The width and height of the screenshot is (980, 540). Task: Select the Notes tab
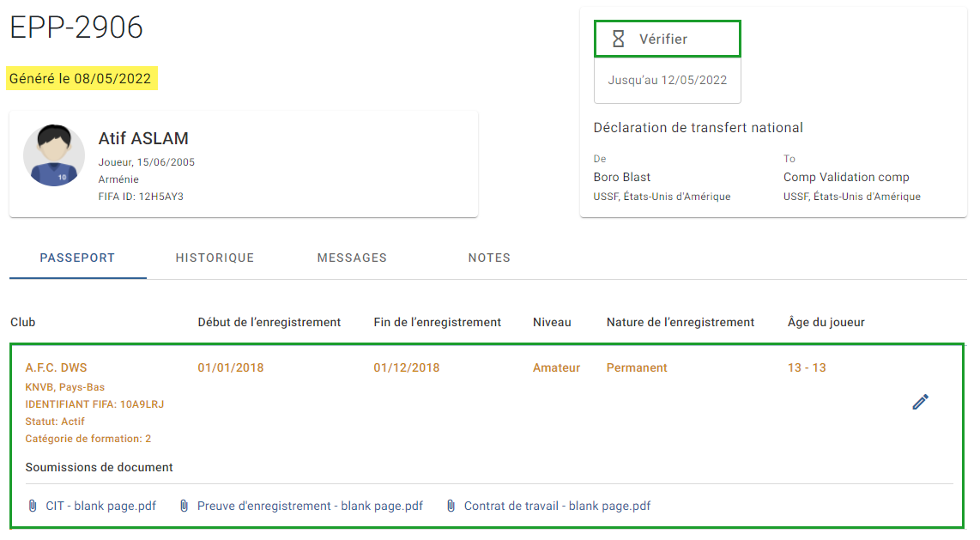(x=489, y=258)
